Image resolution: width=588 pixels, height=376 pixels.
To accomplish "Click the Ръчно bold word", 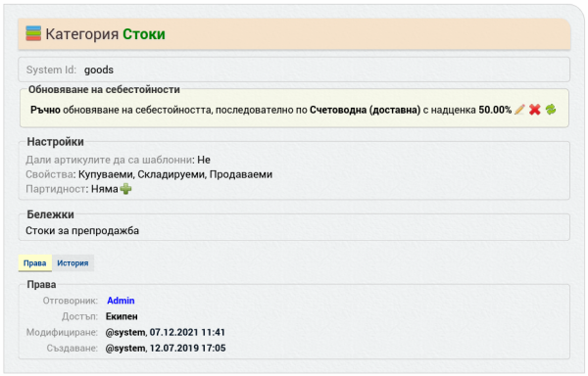I will [45, 110].
